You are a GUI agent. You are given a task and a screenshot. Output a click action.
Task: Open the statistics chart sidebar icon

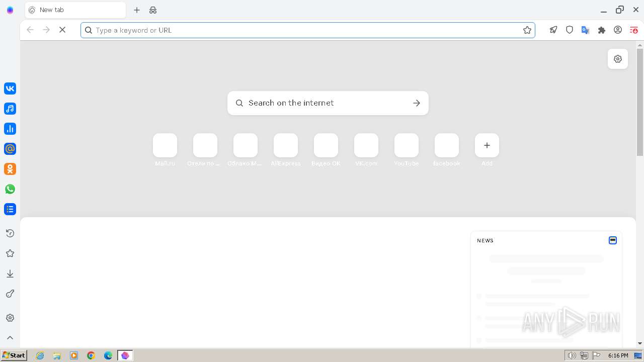(x=10, y=129)
